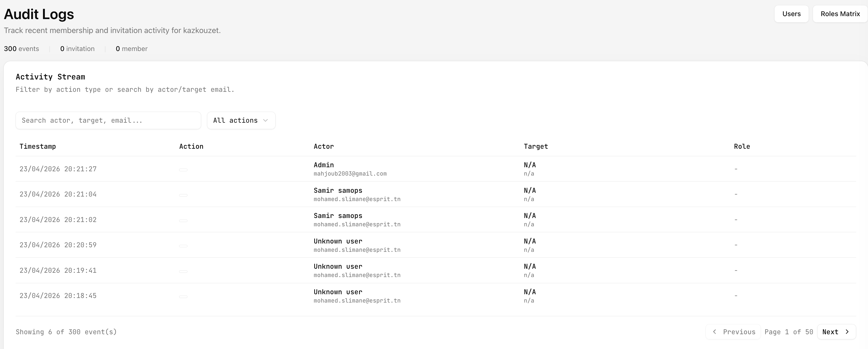Expand the actions list via its chevron
868x349 pixels.
(x=265, y=120)
